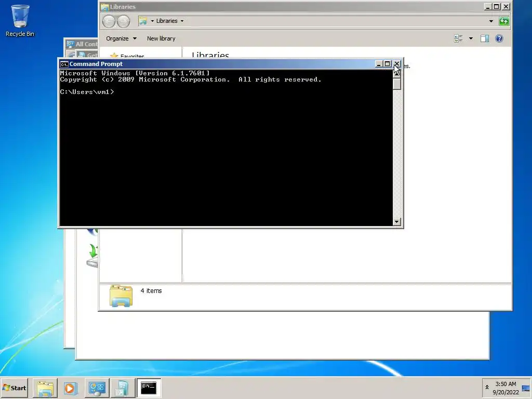Click the C:\Users\vm1> prompt line
This screenshot has width=532, height=399.
tap(87, 92)
